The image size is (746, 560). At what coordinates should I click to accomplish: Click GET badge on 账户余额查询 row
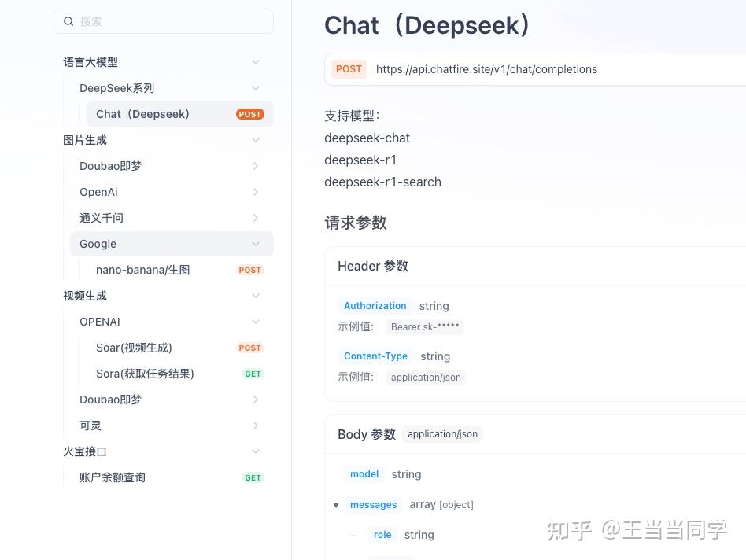pyautogui.click(x=253, y=477)
